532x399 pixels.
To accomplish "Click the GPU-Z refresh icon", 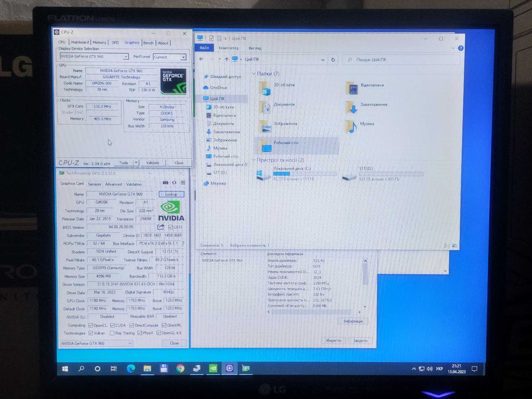I will click(174, 182).
